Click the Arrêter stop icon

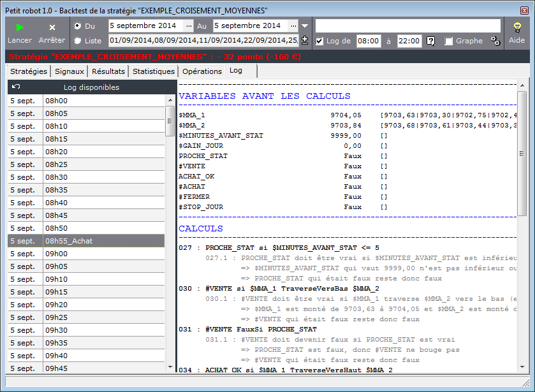coord(52,27)
